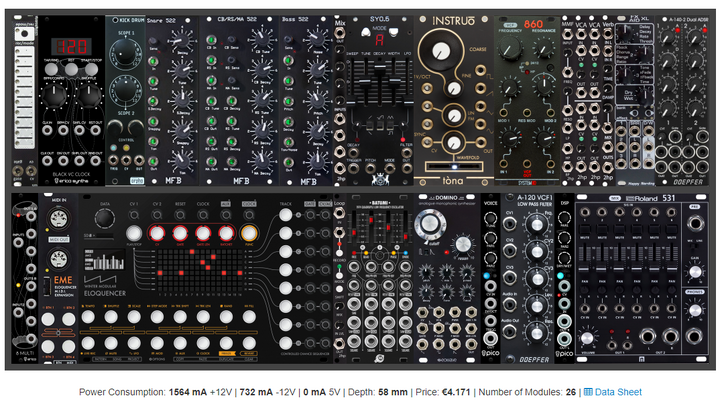Select the Erica 6 Multi module
Screen dimensions: 720x400
[x=24, y=279]
